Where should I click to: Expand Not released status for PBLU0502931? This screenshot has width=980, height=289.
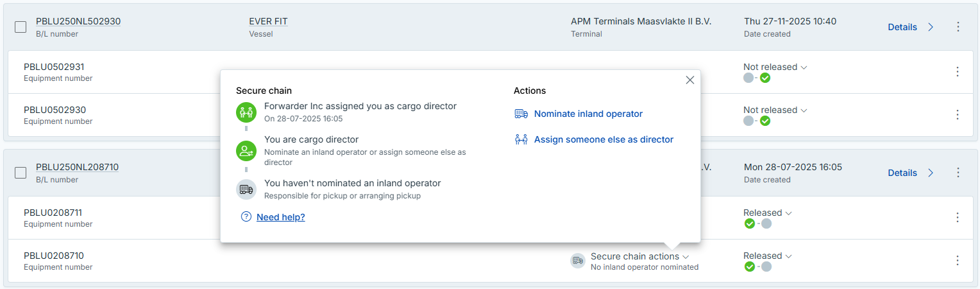[x=775, y=67]
